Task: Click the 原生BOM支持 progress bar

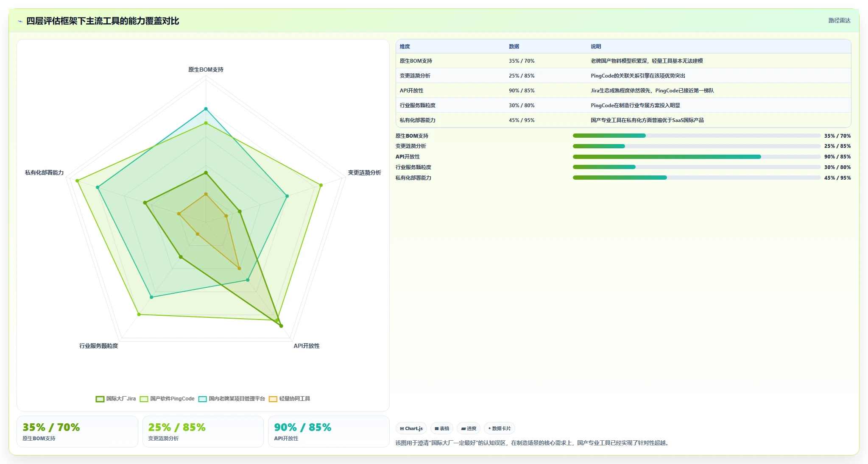Action: click(x=697, y=136)
